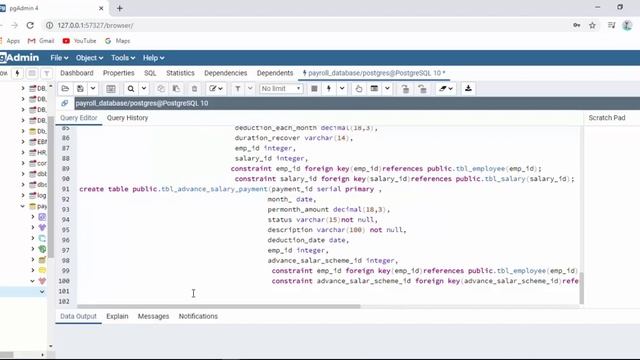Open the Object menu
The image size is (640, 360).
[x=89, y=58]
